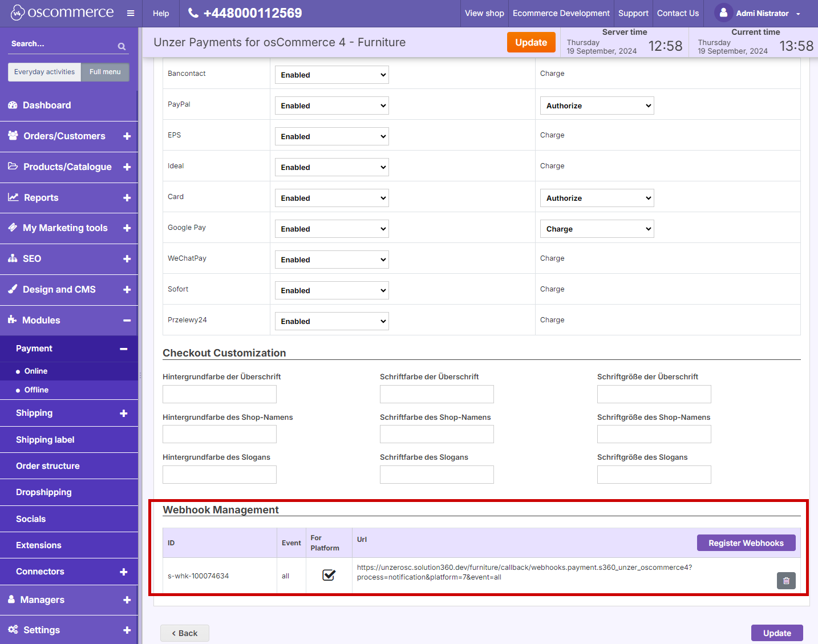The width and height of the screenshot is (818, 644).
Task: Click the Hintergrundfarbe der Überschrift field
Action: click(x=220, y=394)
